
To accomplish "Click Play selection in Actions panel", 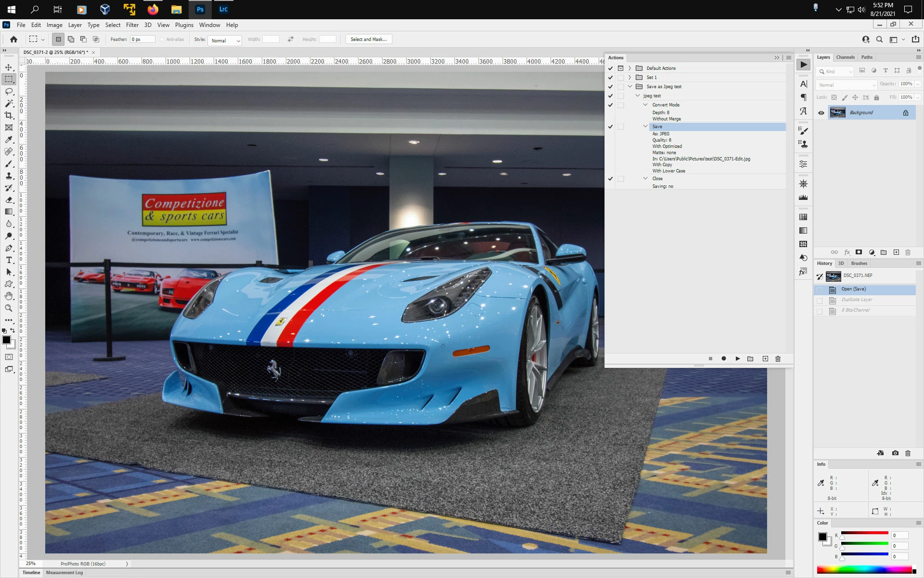I will tap(737, 359).
